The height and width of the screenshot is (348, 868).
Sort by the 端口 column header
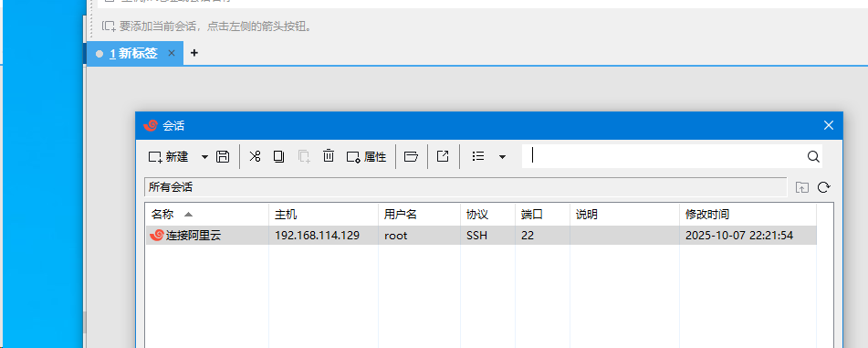tap(542, 215)
